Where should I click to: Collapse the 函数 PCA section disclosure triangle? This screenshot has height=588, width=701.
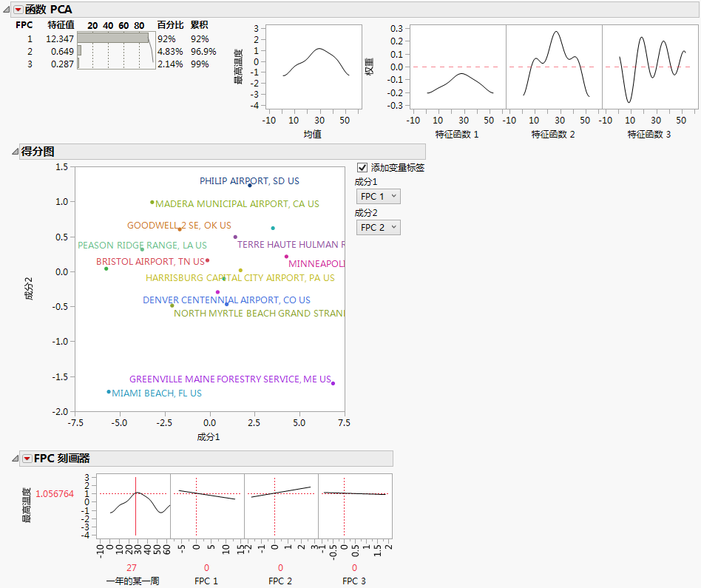coord(6,10)
